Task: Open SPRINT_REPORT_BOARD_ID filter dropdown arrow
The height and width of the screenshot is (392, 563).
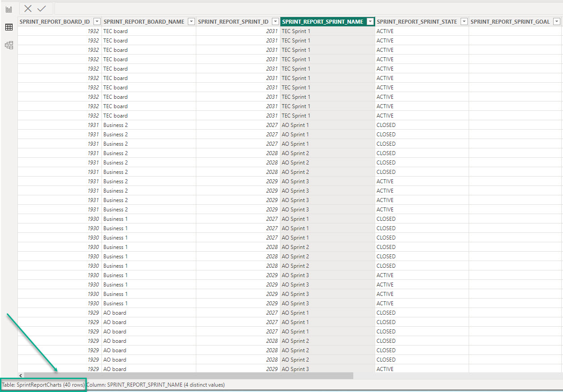Action: [x=97, y=21]
